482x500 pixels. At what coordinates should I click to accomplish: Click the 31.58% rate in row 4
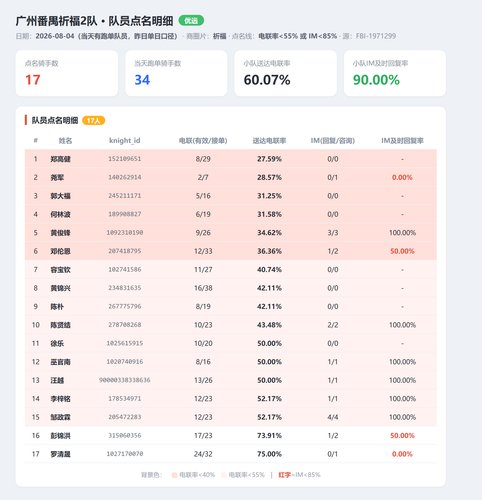(269, 214)
